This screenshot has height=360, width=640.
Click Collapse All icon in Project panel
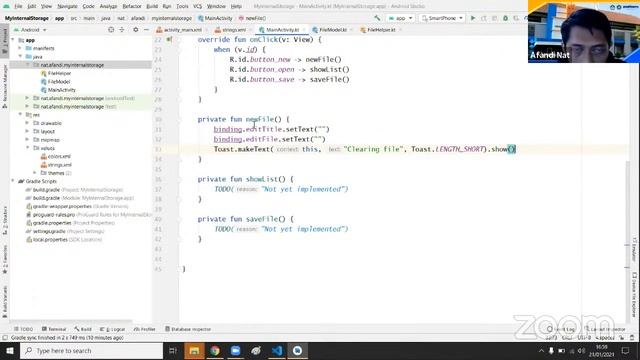point(122,30)
